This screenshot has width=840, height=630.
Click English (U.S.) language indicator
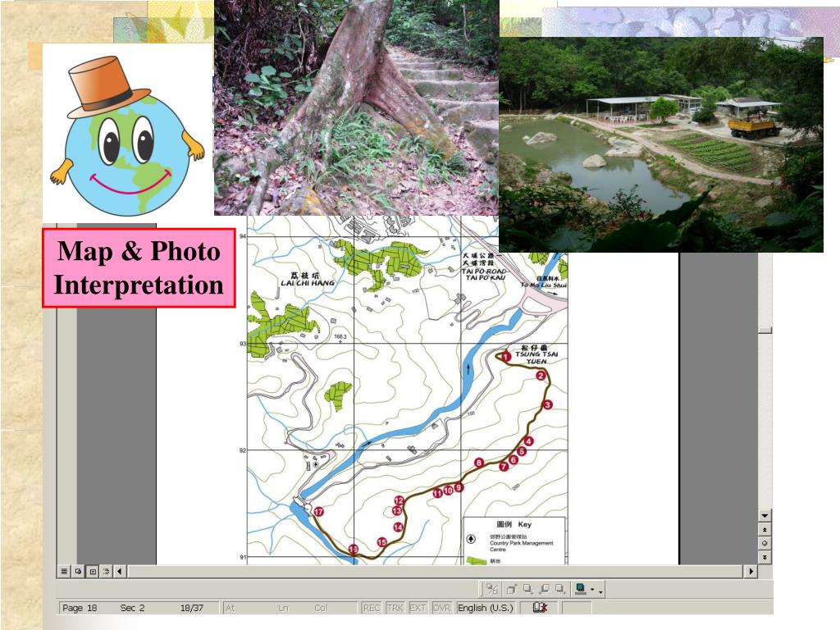pos(486,608)
